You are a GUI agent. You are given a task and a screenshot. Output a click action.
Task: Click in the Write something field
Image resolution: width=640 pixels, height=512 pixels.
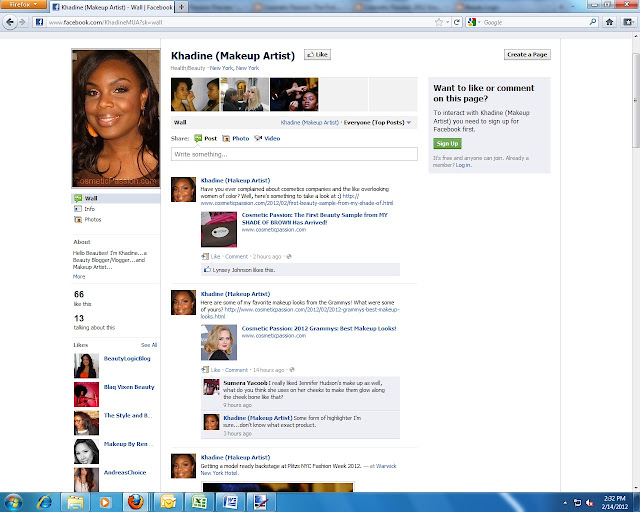pos(294,154)
